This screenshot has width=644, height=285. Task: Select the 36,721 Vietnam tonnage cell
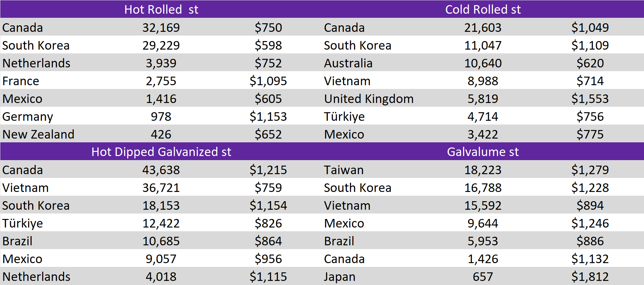[x=161, y=188]
